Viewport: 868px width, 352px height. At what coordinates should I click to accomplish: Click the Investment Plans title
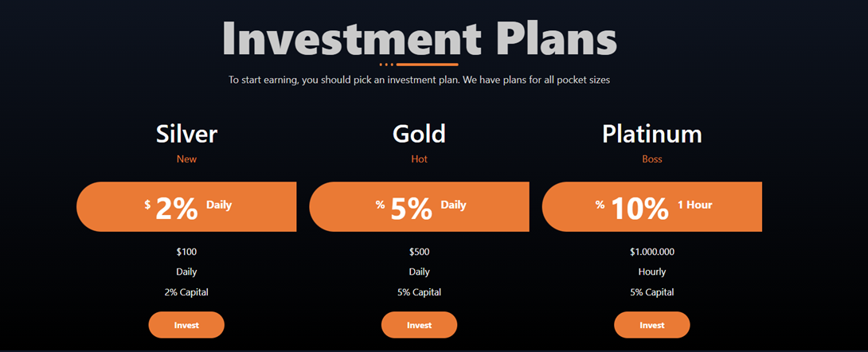[419, 38]
